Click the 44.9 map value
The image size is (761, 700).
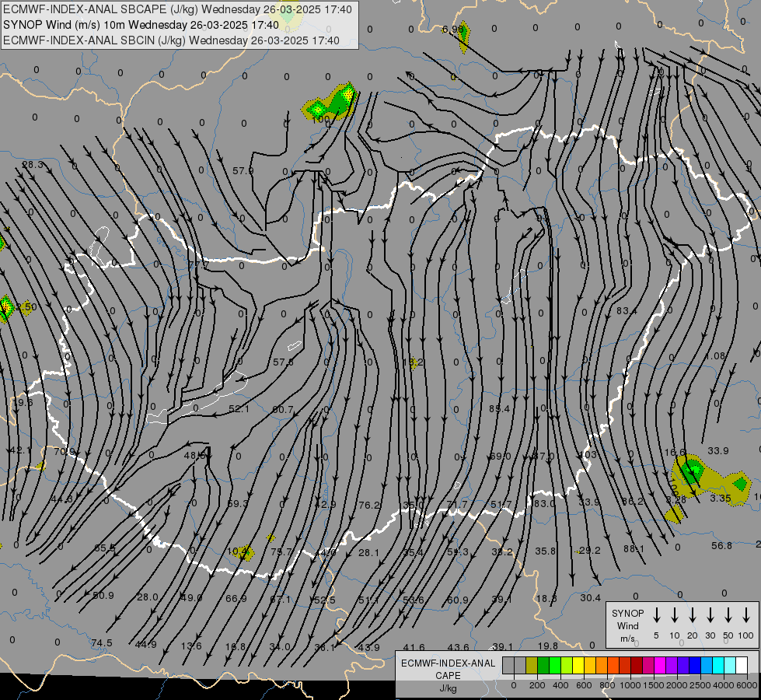coord(145,644)
